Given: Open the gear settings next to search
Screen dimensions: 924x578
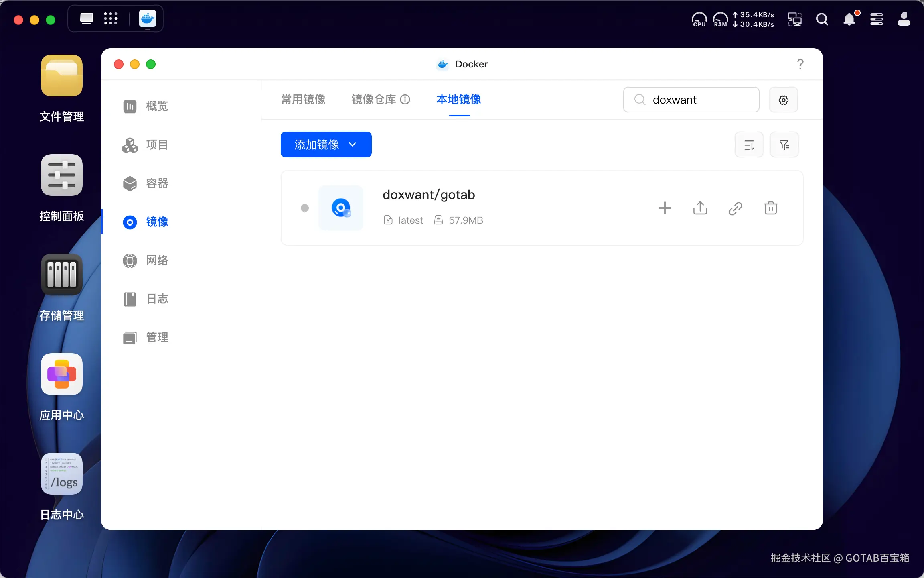Looking at the screenshot, I should tap(783, 100).
